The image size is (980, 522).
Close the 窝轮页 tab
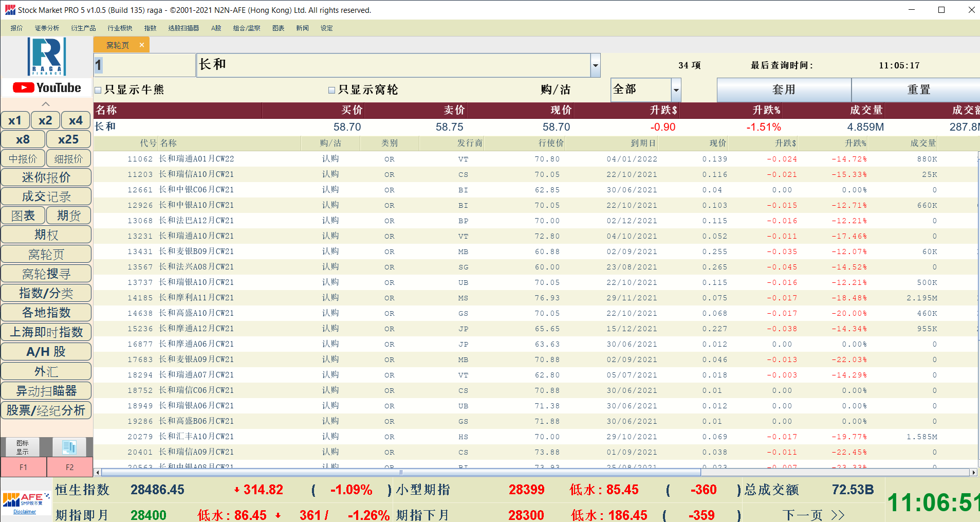tap(142, 45)
